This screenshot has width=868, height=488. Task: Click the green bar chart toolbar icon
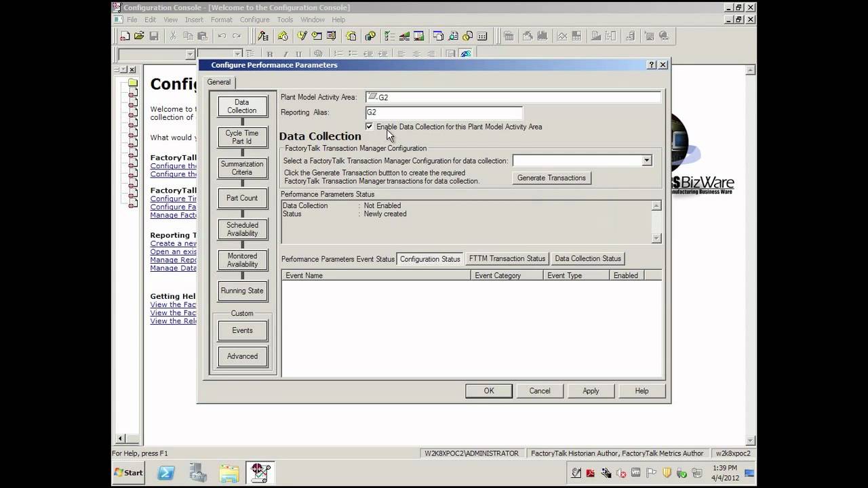tap(404, 36)
